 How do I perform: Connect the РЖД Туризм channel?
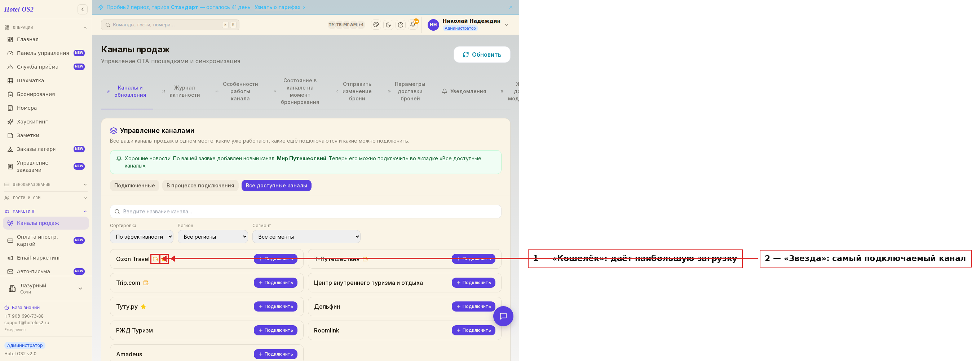pos(275,330)
